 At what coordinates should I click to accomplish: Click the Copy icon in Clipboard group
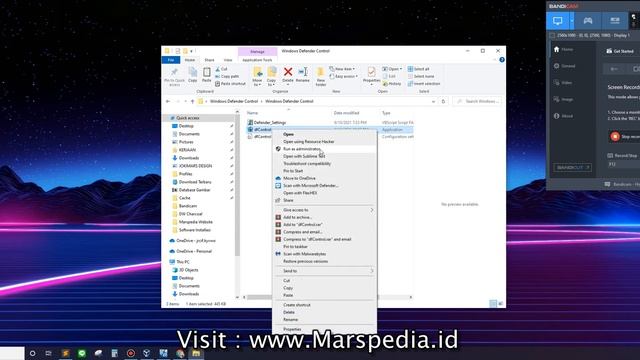pyautogui.click(x=193, y=75)
